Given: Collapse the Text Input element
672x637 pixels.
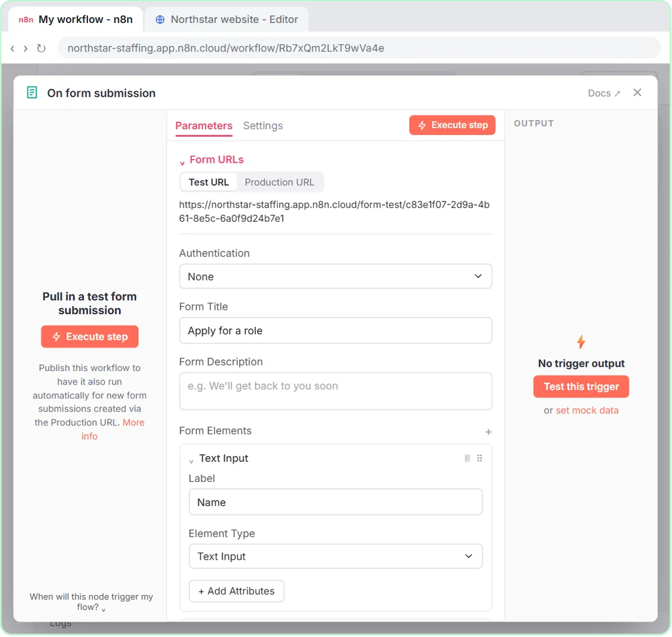Looking at the screenshot, I should point(191,461).
